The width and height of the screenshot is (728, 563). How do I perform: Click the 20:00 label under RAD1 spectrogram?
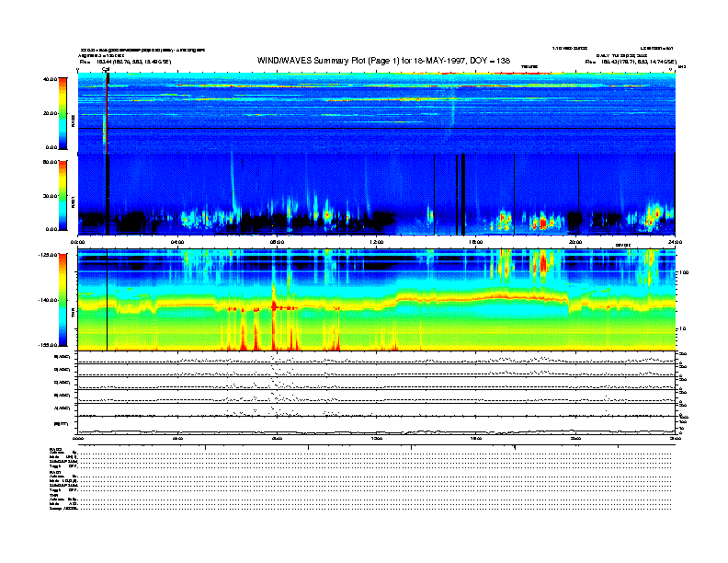(x=575, y=242)
